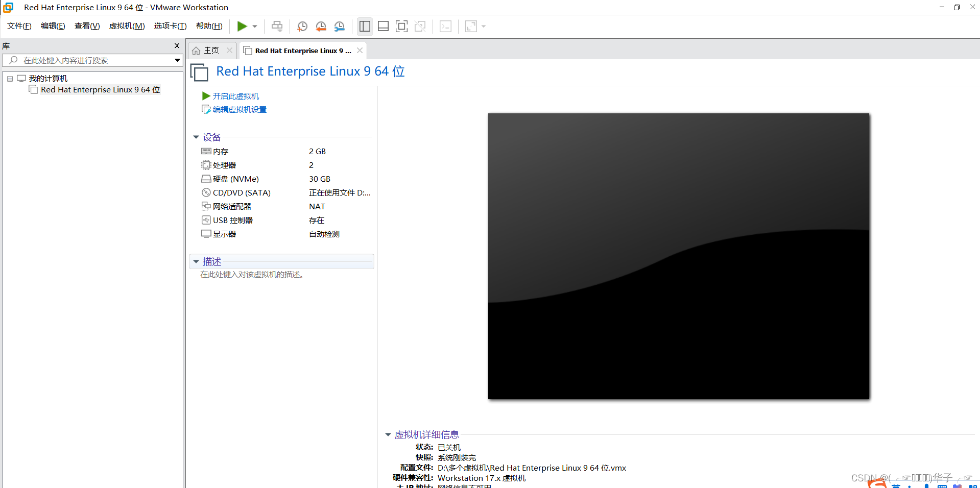Click the stretch guest display icon
This screenshot has width=980, height=488.
point(471,26)
